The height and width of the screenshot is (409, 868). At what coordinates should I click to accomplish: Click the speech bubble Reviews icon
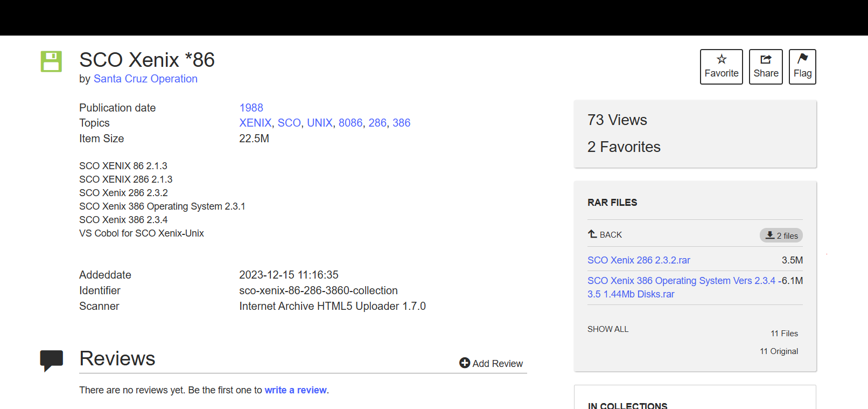[52, 361]
